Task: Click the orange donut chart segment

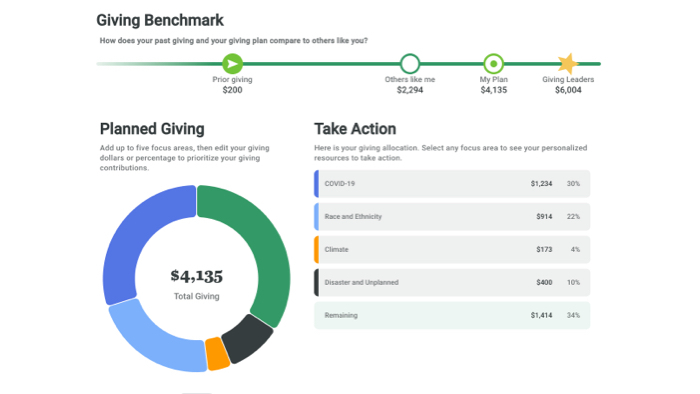Action: click(x=217, y=354)
